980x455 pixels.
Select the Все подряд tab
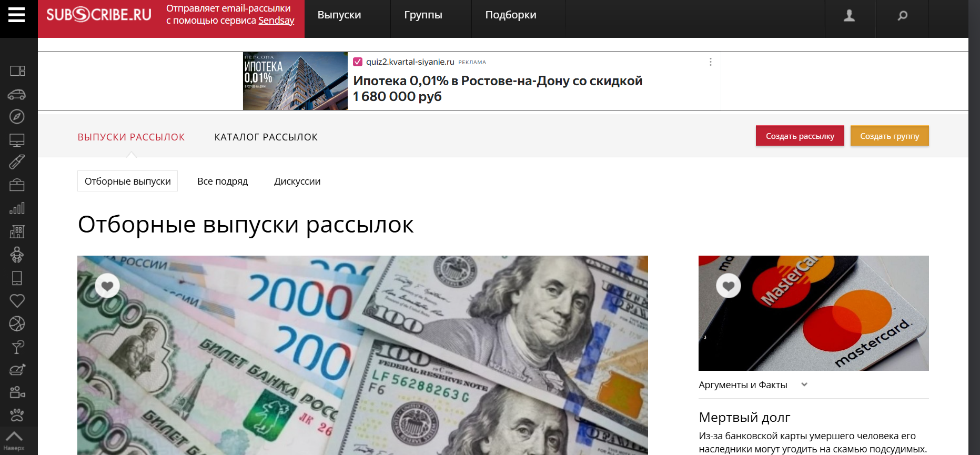coord(223,181)
